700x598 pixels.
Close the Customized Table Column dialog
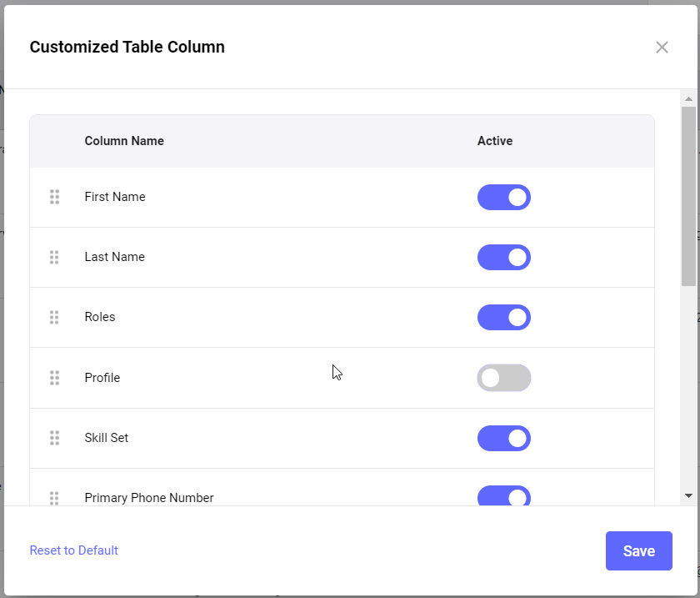coord(662,47)
